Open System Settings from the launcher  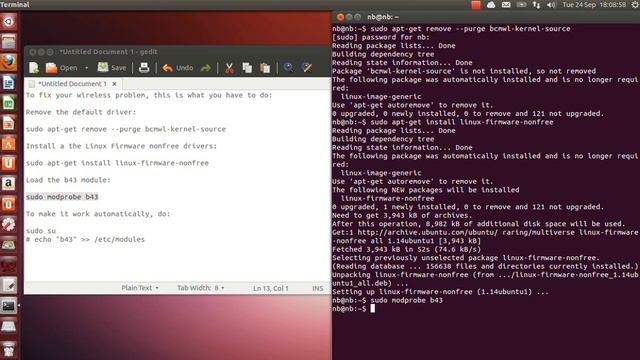(x=9, y=224)
